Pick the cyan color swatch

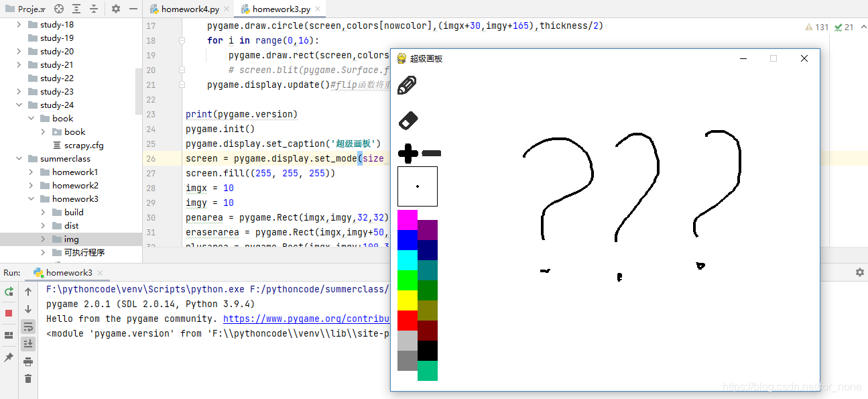[x=408, y=260]
